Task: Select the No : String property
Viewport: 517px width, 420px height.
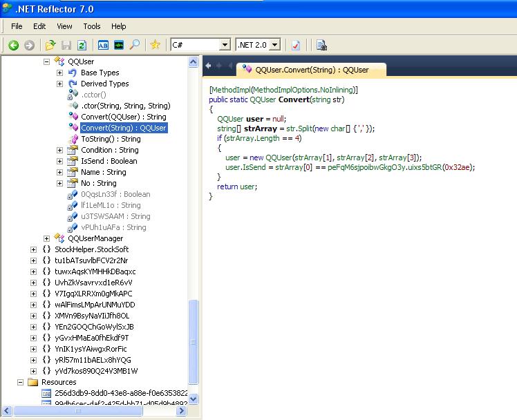Action: click(99, 183)
